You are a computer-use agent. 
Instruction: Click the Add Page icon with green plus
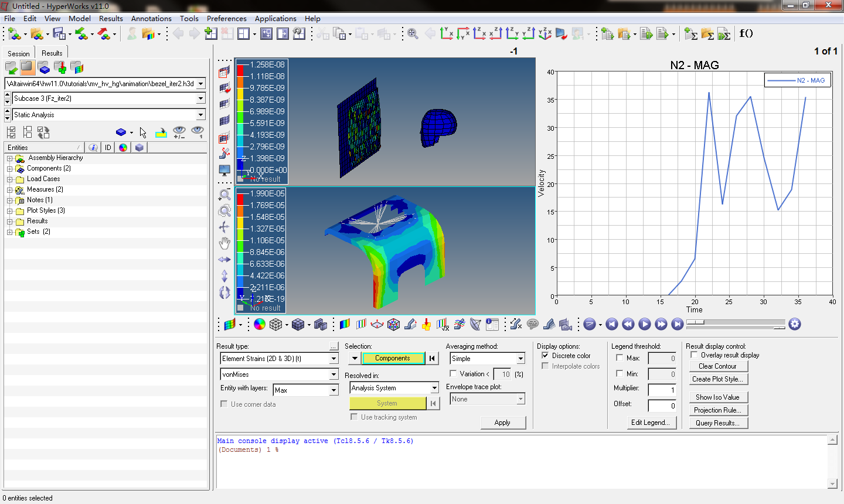[x=211, y=33]
